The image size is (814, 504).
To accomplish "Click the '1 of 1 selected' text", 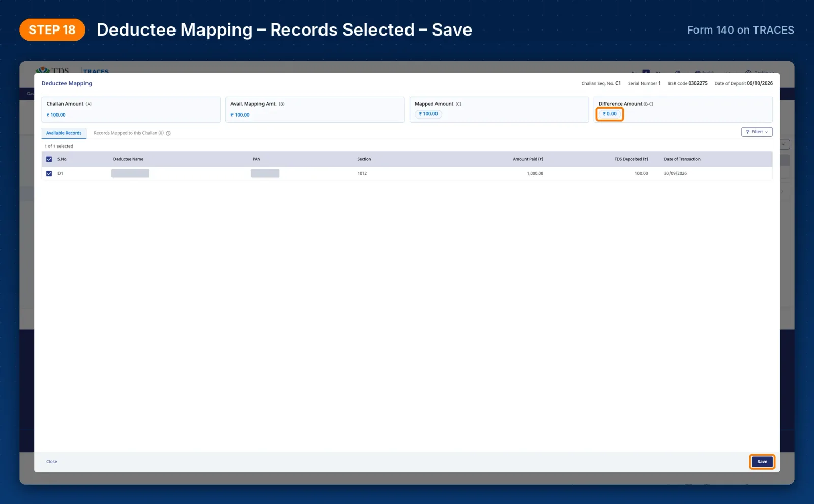I will pos(59,146).
